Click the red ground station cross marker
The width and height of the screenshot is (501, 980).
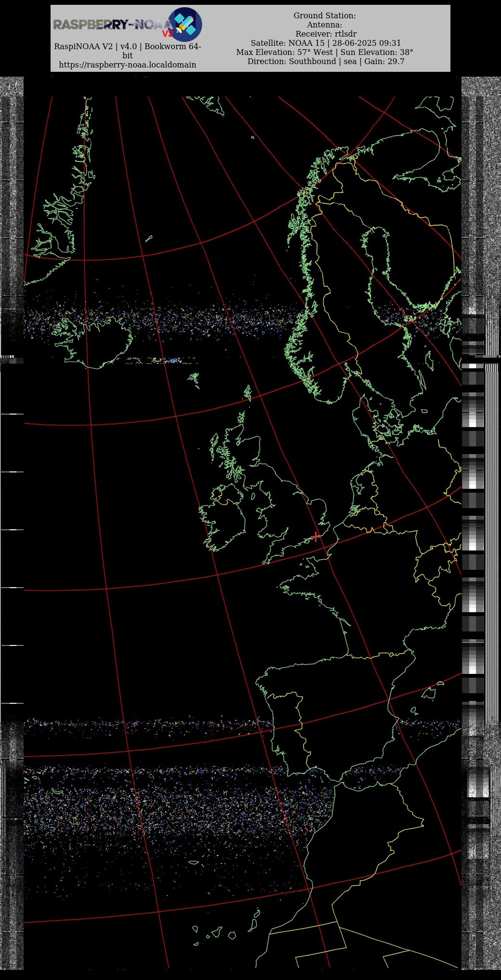pyautogui.click(x=316, y=536)
